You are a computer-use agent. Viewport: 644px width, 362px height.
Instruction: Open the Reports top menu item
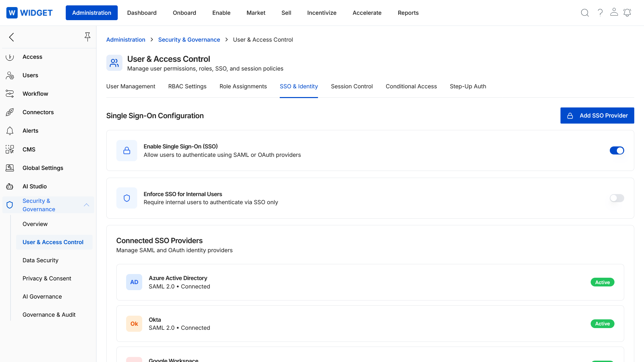(x=408, y=13)
